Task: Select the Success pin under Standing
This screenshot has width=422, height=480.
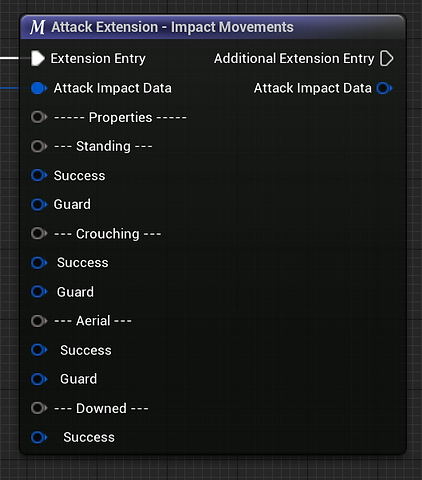Action: tap(39, 175)
